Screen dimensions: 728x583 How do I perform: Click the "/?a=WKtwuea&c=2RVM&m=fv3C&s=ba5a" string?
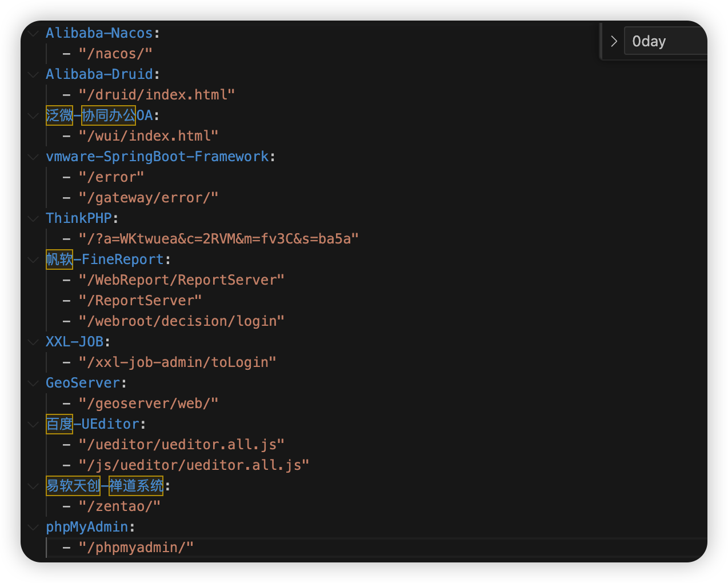pyautogui.click(x=219, y=239)
